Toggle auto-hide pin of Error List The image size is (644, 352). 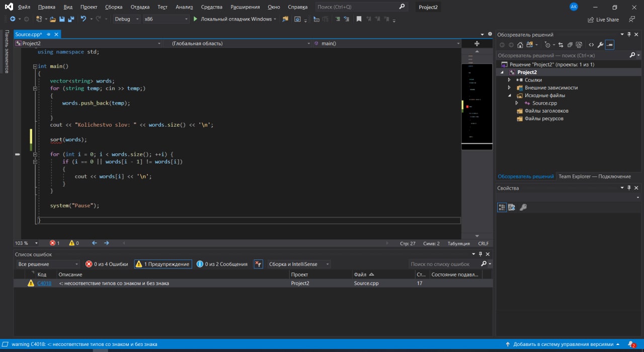480,254
